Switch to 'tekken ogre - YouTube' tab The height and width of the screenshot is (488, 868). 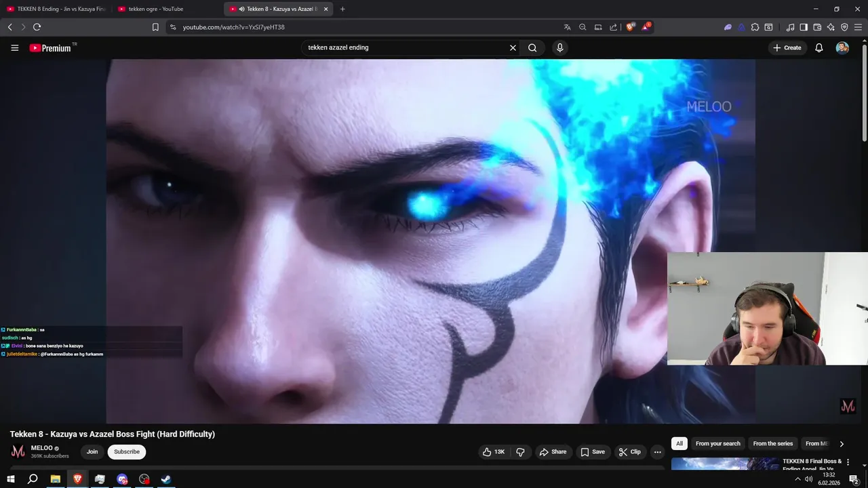[167, 9]
